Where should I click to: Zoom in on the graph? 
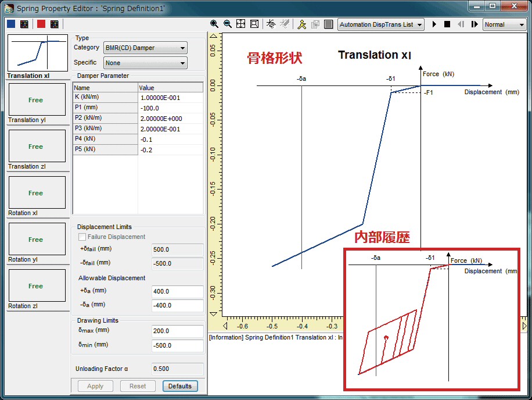click(214, 24)
